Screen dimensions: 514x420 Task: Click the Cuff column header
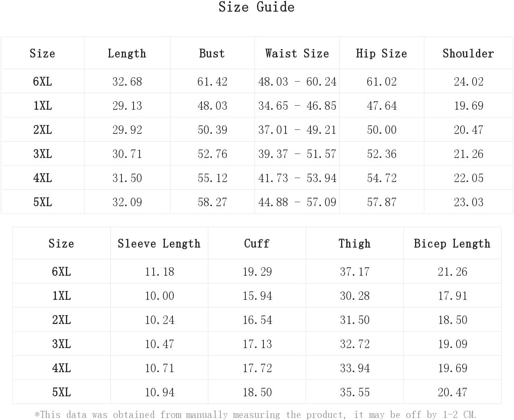coord(257,244)
